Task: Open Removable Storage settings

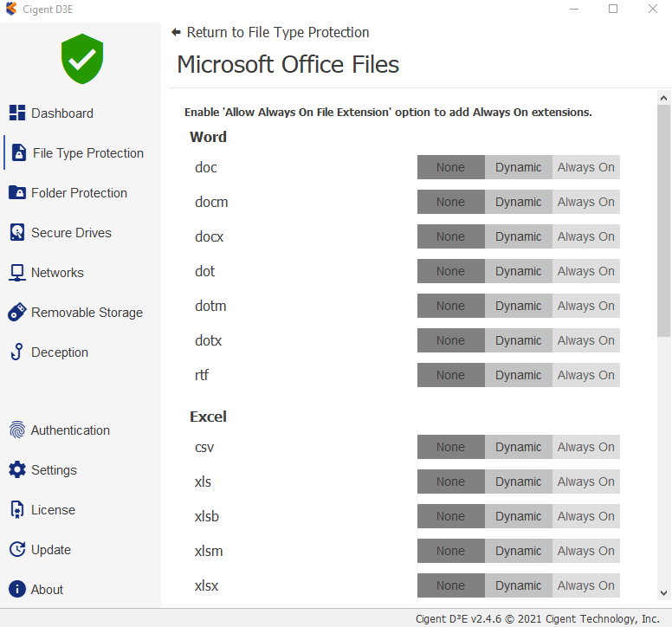Action: 87,313
